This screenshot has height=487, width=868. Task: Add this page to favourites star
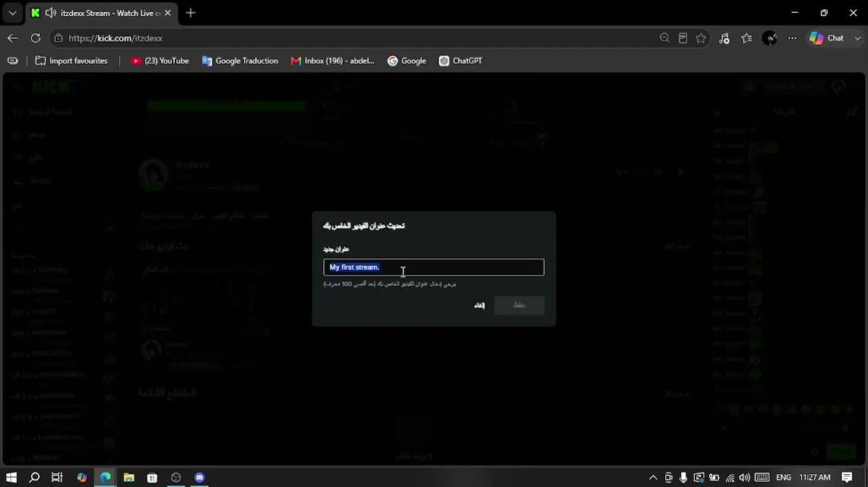point(701,39)
